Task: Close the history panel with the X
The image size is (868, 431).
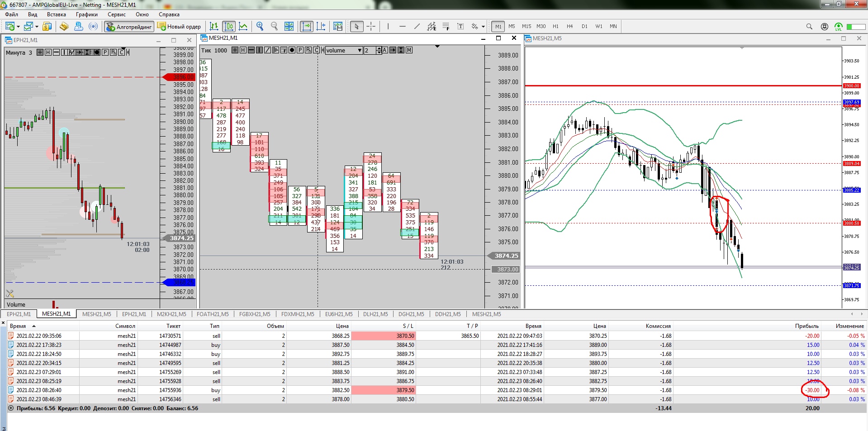Action: point(3,323)
